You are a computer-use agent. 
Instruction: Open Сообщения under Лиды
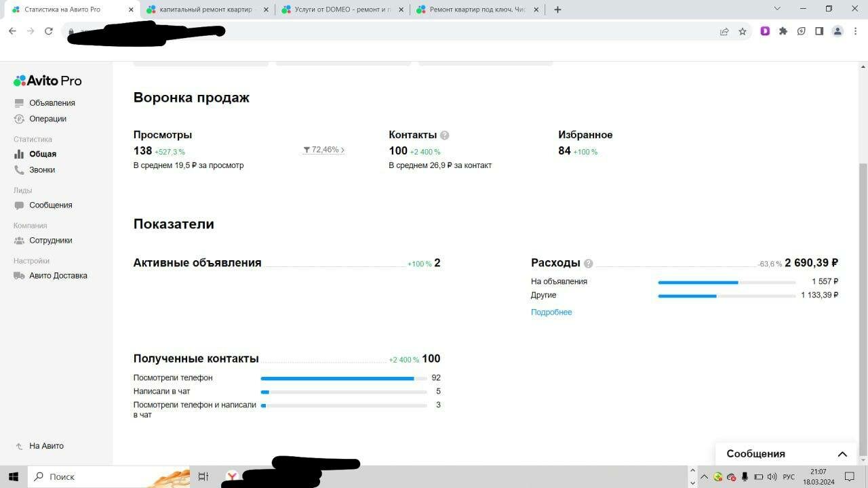coord(50,205)
